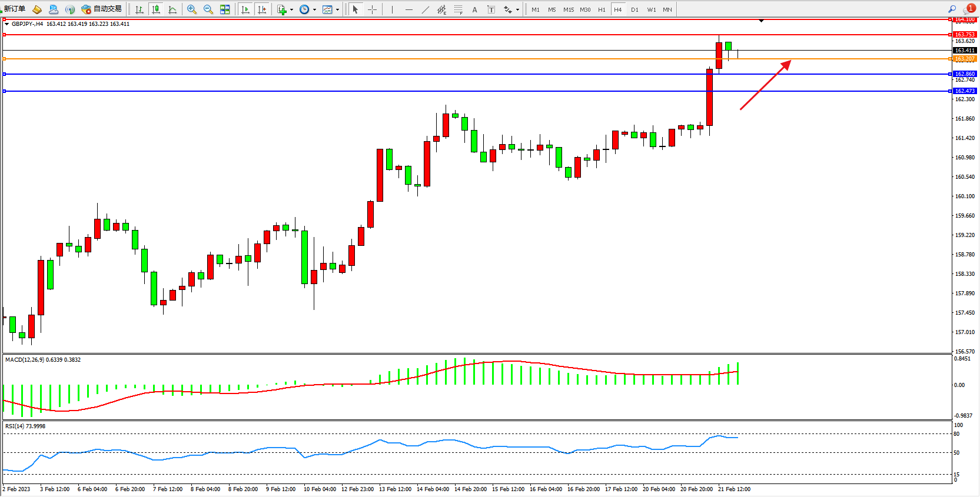This screenshot has height=497, width=980.
Task: Select the trendline drawing tool
Action: coord(426,9)
